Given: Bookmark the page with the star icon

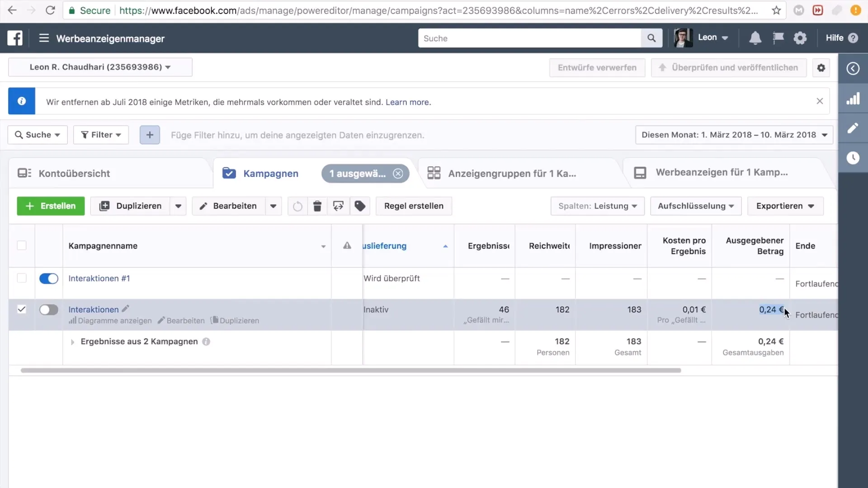Looking at the screenshot, I should click(776, 10).
